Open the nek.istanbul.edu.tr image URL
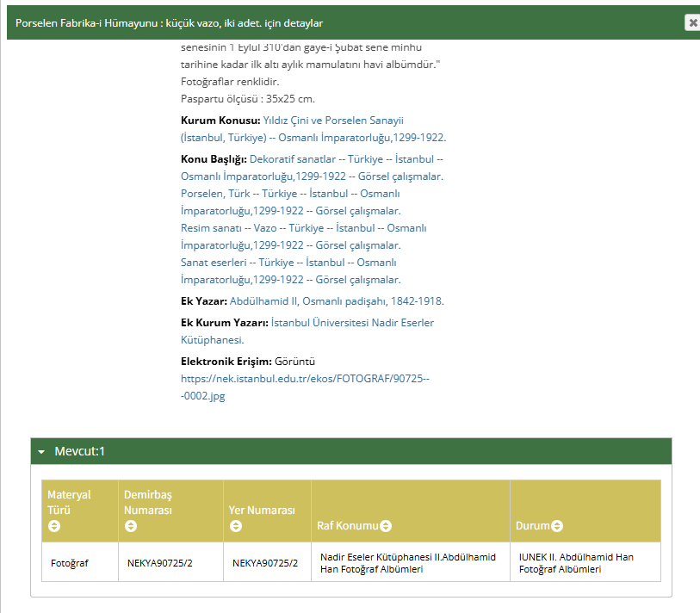Image resolution: width=700 pixels, height=613 pixels. click(x=304, y=377)
